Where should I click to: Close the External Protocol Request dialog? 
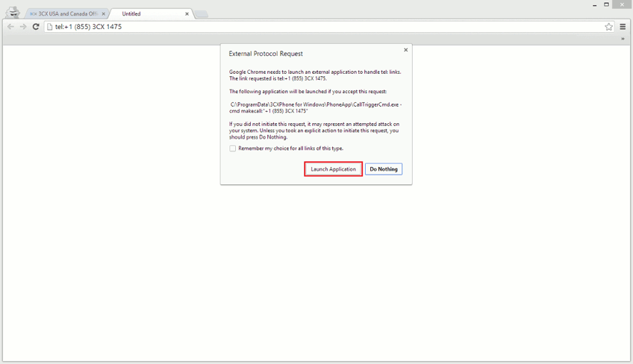coord(406,50)
